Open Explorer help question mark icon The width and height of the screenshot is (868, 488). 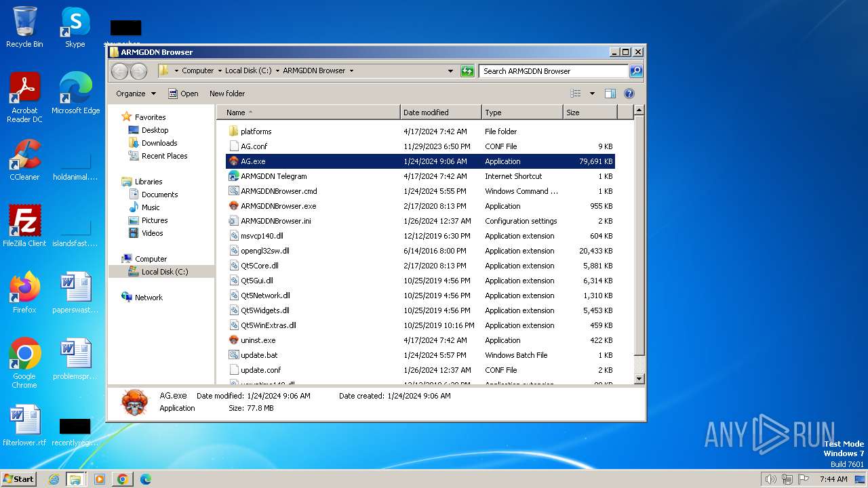(629, 94)
